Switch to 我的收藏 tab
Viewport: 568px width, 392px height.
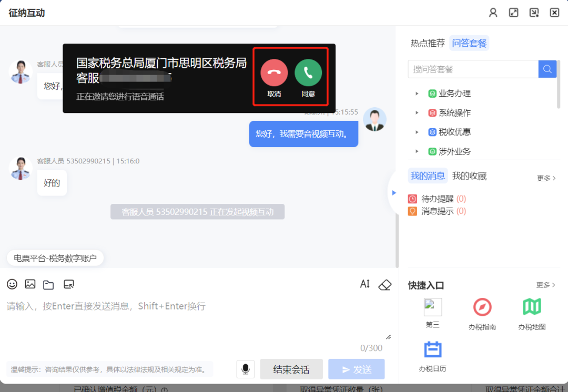tap(469, 176)
